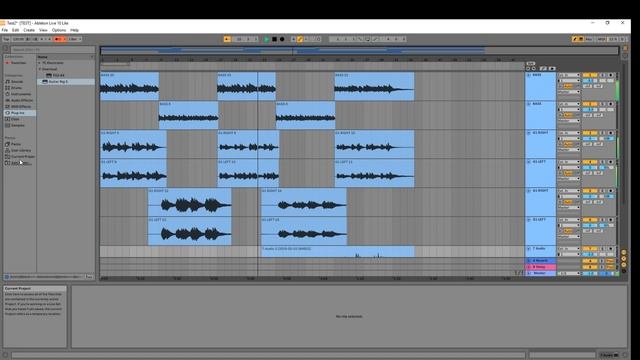Solo the first BASS track
640x360 pixels.
602,75
